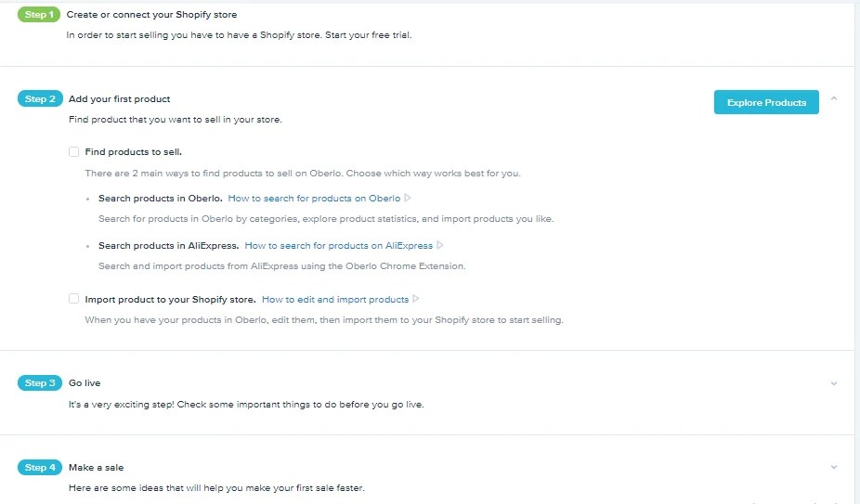Click 'Search for products in Oberlo by categories' text
This screenshot has width=860, height=504.
click(x=326, y=219)
